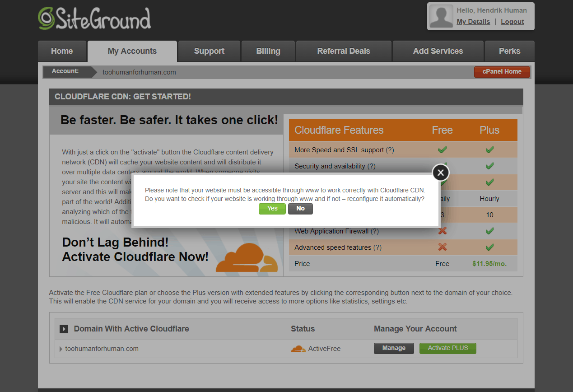573x392 pixels.
Task: Select the My Accounts tab
Action: [x=132, y=51]
